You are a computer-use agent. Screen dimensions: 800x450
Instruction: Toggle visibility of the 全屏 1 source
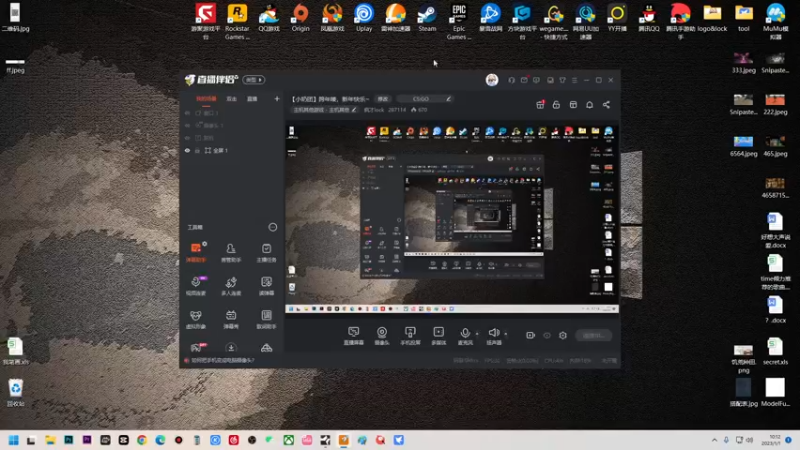pyautogui.click(x=187, y=151)
